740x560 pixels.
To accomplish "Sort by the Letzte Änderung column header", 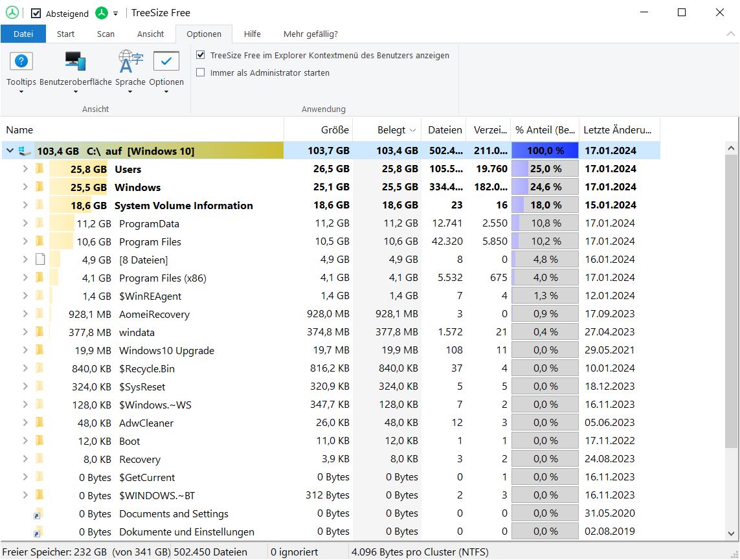I will click(x=619, y=129).
